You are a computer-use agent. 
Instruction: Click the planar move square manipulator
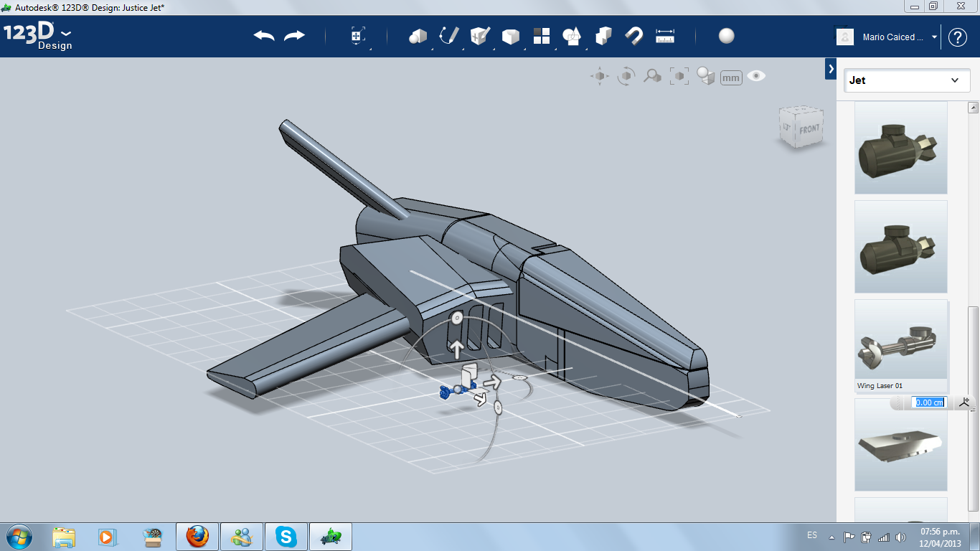pos(468,376)
